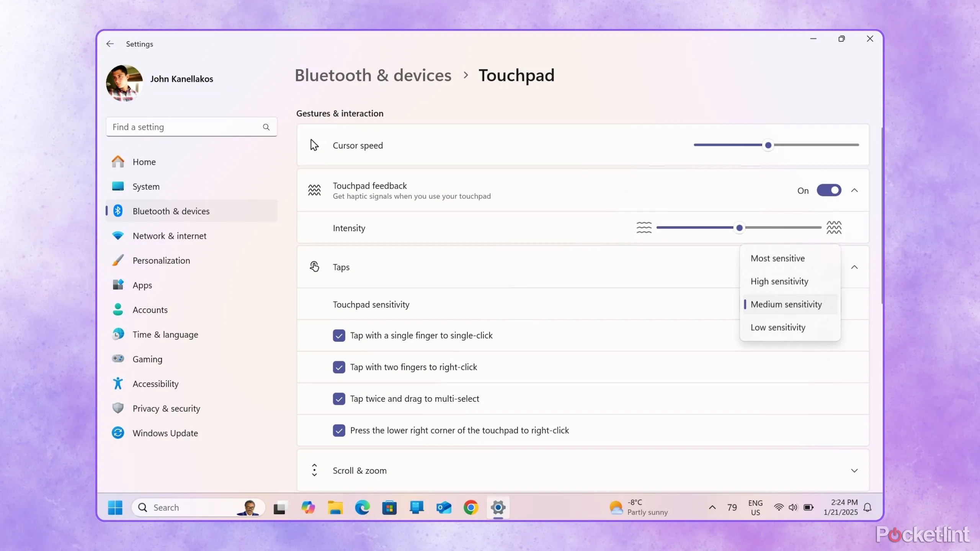This screenshot has width=980, height=551.
Task: Disable tap twice and drag to multi-select
Action: [338, 398]
